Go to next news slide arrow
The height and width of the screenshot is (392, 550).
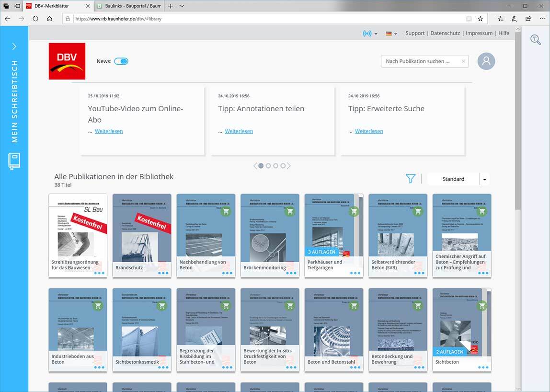pyautogui.click(x=289, y=166)
